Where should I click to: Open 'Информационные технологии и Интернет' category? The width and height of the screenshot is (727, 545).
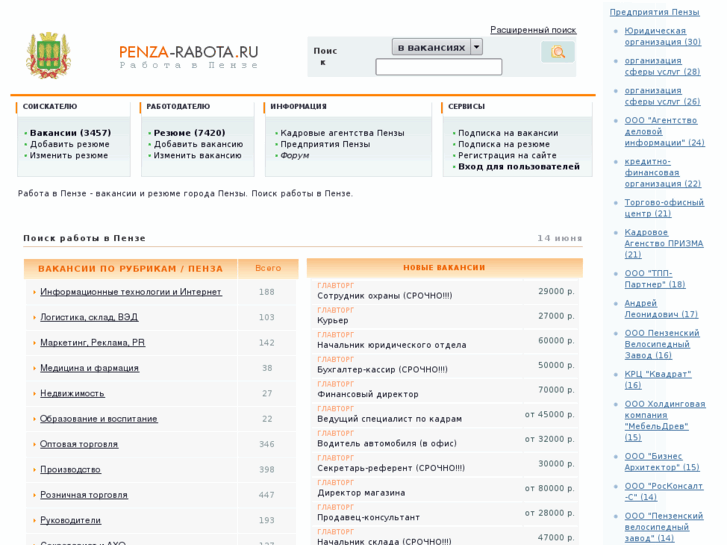(130, 292)
